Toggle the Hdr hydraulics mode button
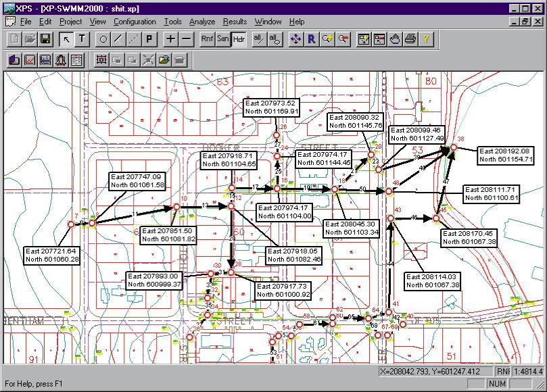 (x=239, y=39)
